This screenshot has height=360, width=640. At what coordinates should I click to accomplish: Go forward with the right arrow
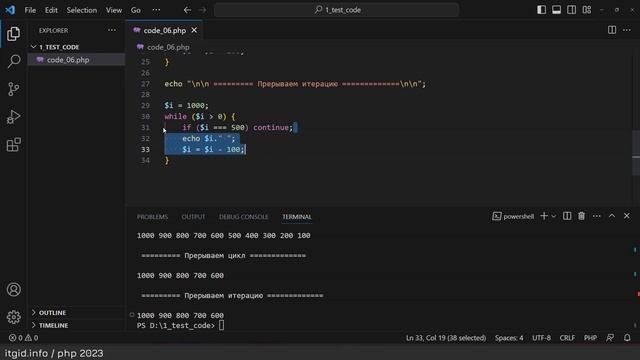click(x=203, y=10)
